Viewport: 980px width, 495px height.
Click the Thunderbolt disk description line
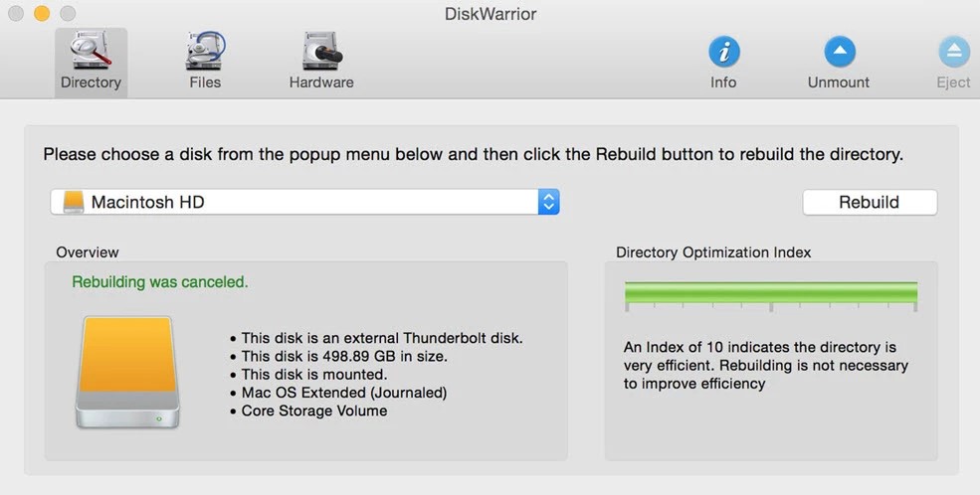tap(382, 338)
